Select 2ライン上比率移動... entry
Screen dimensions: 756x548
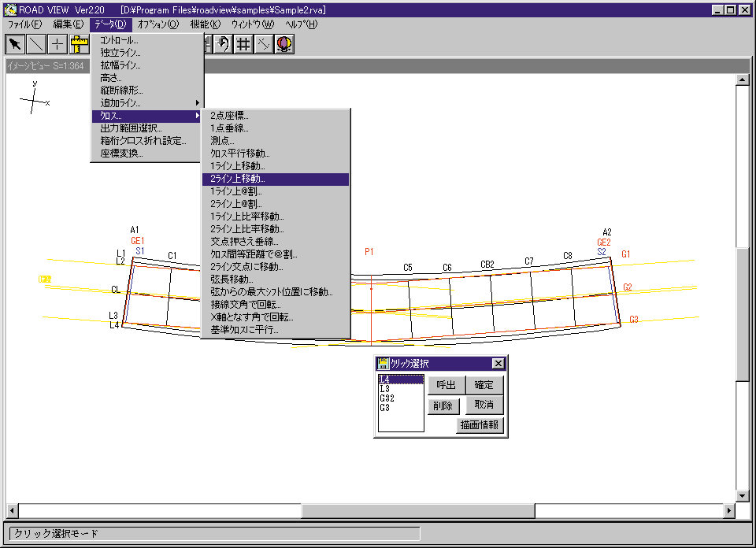pos(276,229)
